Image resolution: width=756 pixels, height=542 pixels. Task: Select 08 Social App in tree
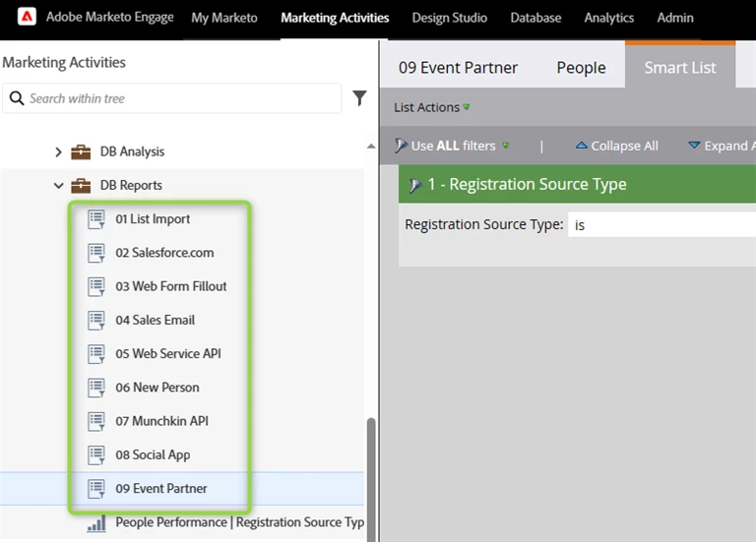point(153,455)
